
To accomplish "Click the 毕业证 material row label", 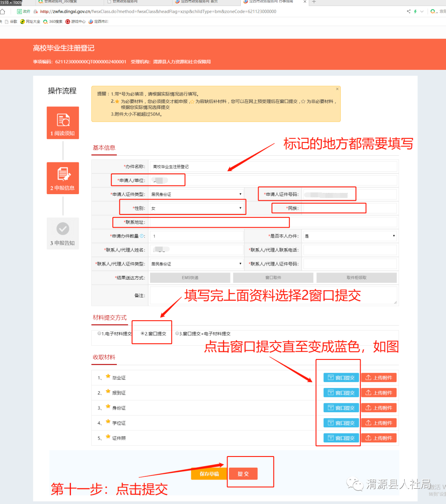I will [x=119, y=378].
